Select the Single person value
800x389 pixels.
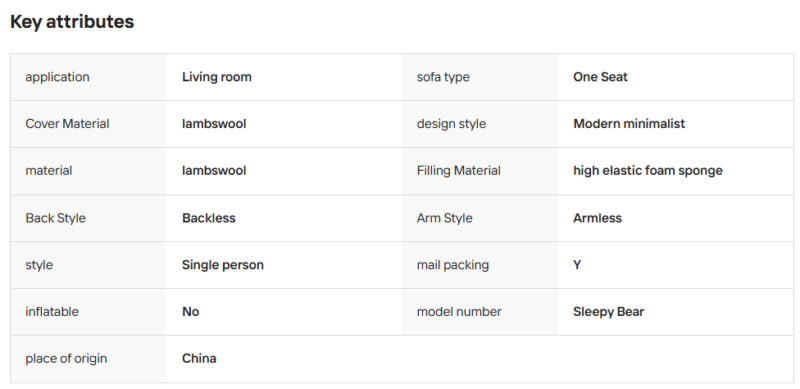click(x=223, y=265)
